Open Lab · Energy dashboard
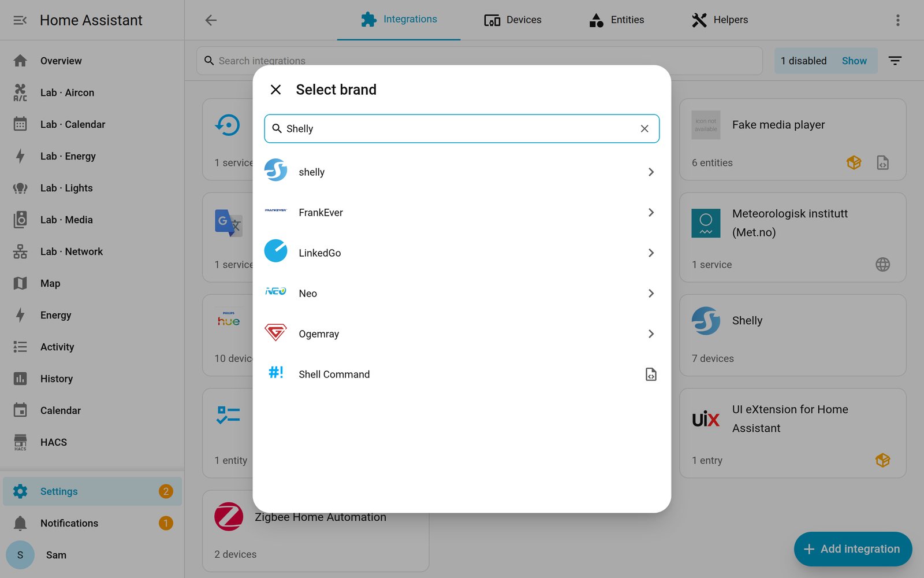Viewport: 924px width, 578px height. tap(92, 156)
